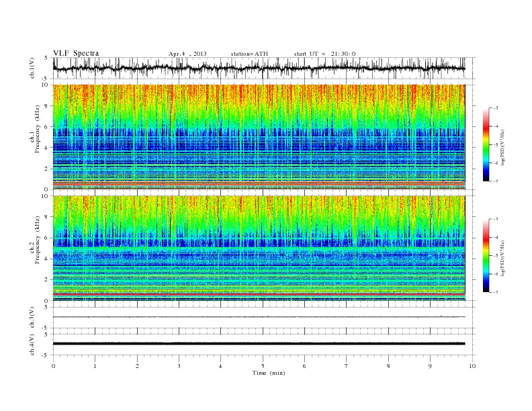Click the "station=ATH" header label
Screen dimensions: 532x411
[249, 54]
